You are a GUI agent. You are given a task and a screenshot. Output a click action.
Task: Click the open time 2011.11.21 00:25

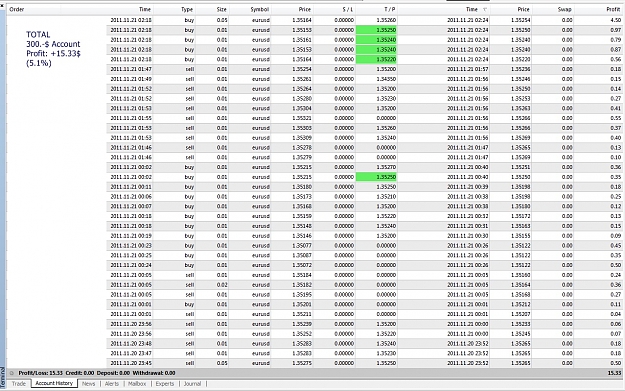point(131,255)
